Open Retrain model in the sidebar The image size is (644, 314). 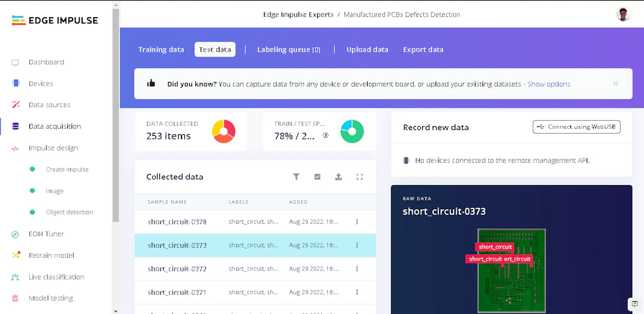tap(52, 255)
